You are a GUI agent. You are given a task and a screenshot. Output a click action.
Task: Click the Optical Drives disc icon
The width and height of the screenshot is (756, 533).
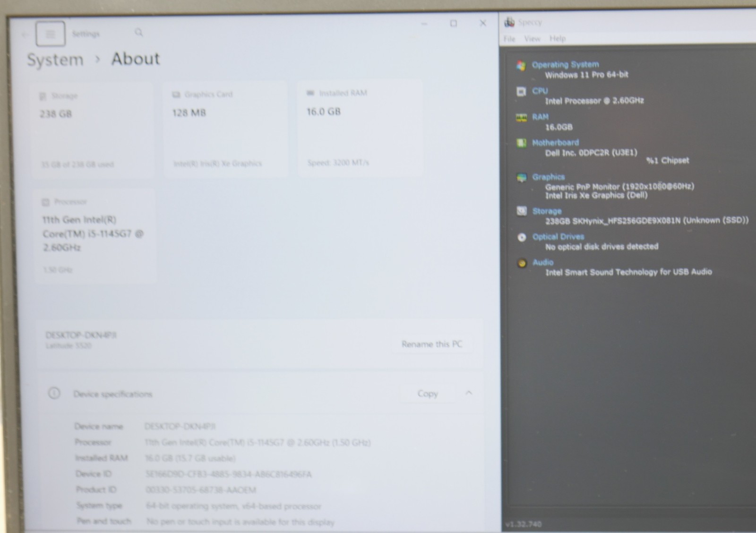pyautogui.click(x=522, y=238)
